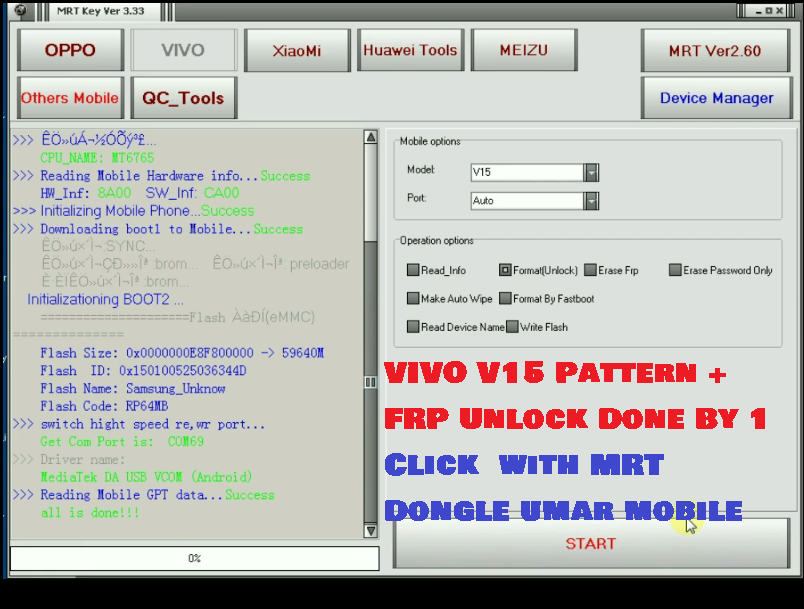Close the MRT Key window

[779, 11]
